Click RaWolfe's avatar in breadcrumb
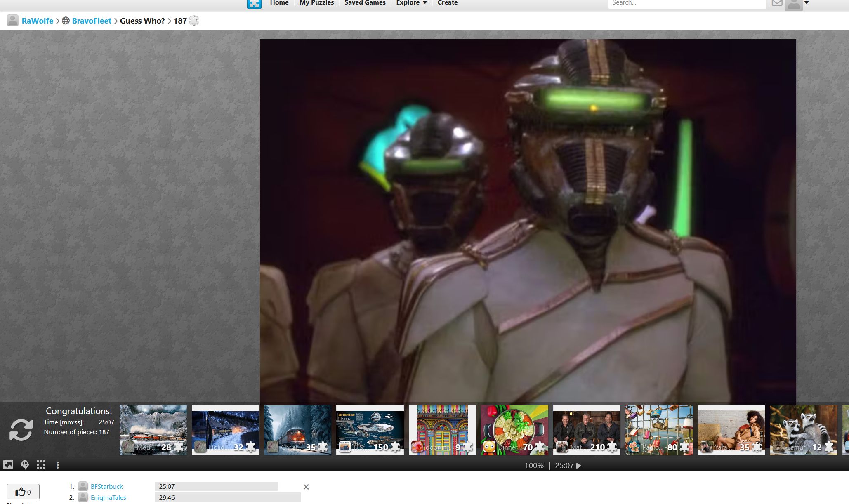 (x=13, y=20)
